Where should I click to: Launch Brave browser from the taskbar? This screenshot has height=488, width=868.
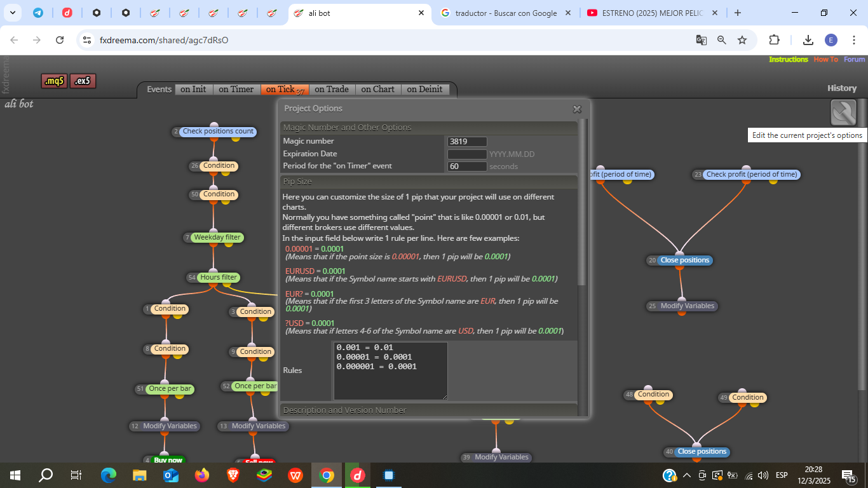tap(233, 475)
